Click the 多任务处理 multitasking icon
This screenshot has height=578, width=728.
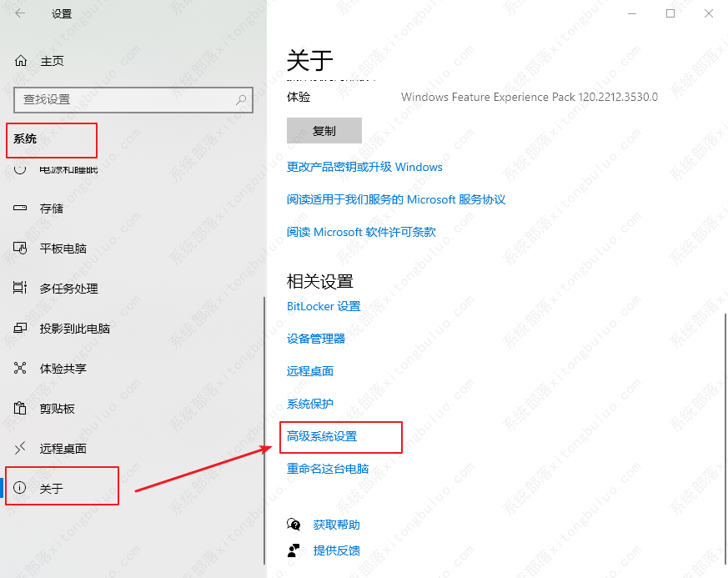point(21,289)
